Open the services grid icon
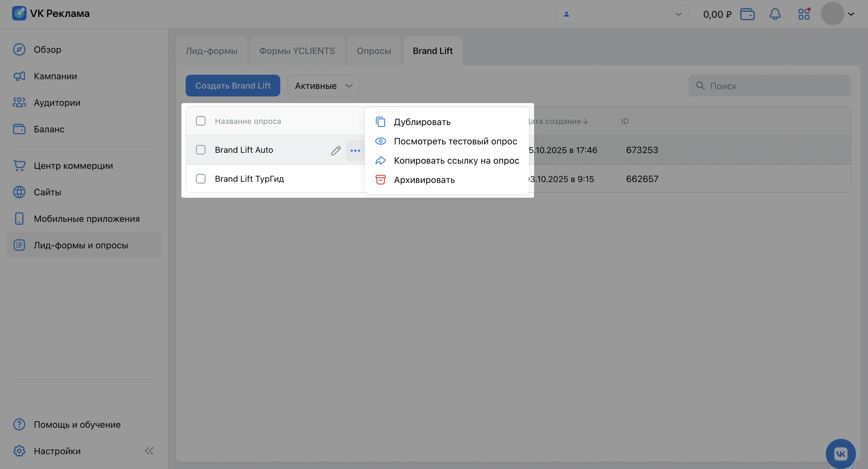The width and height of the screenshot is (868, 469). pyautogui.click(x=804, y=14)
